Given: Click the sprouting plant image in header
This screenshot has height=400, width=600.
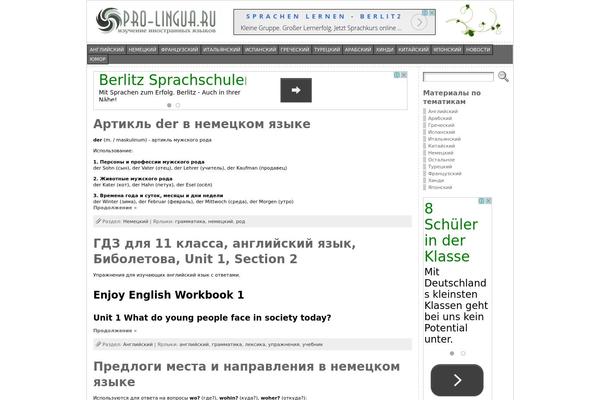Looking at the screenshot, I should pyautogui.click(x=474, y=20).
